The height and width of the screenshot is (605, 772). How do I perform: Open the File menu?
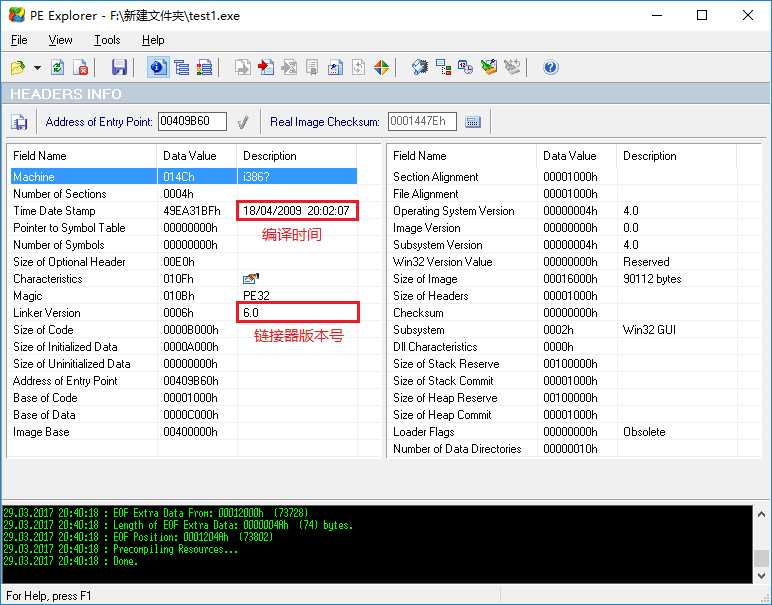pyautogui.click(x=19, y=40)
